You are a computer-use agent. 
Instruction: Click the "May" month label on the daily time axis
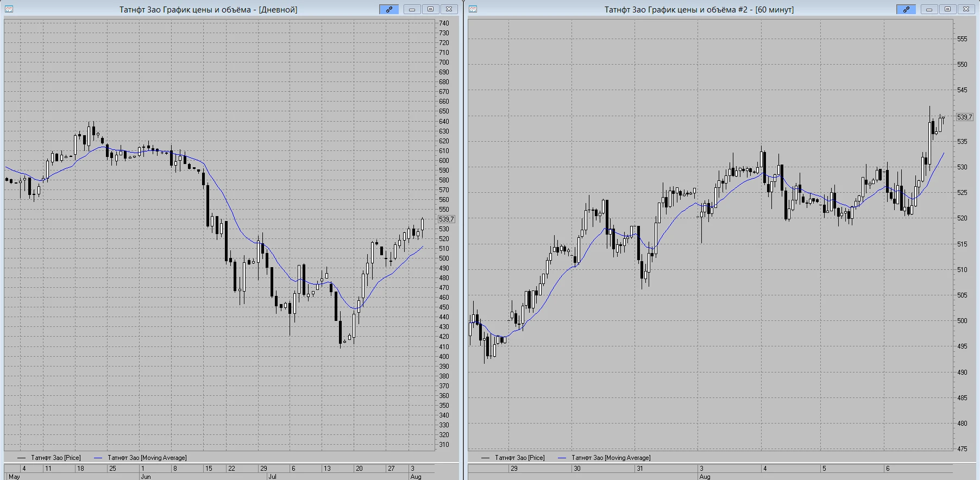pyautogui.click(x=14, y=477)
